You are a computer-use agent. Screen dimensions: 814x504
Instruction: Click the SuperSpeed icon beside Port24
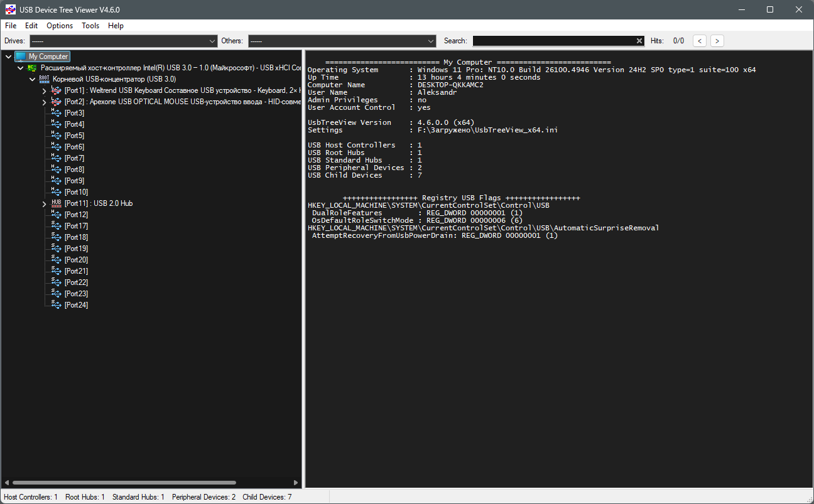(57, 305)
